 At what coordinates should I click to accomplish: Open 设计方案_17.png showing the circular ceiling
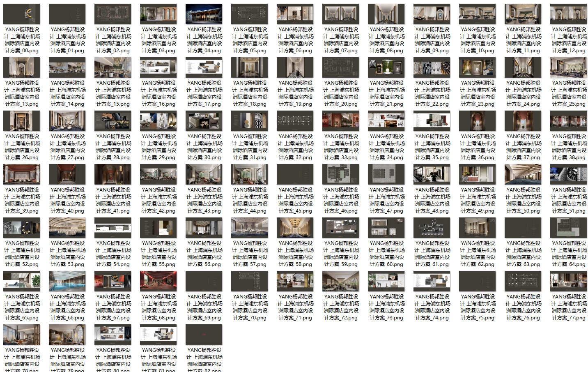(204, 67)
